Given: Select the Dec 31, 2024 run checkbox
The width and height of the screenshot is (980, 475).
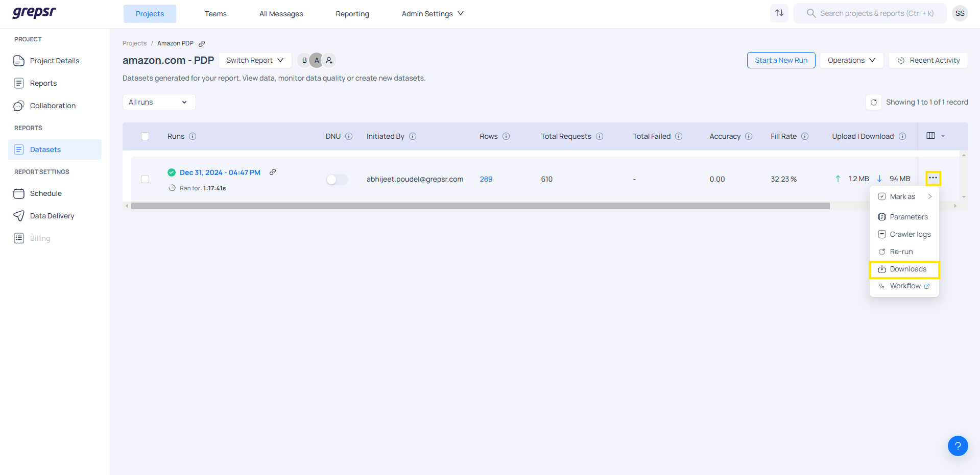Looking at the screenshot, I should point(145,179).
